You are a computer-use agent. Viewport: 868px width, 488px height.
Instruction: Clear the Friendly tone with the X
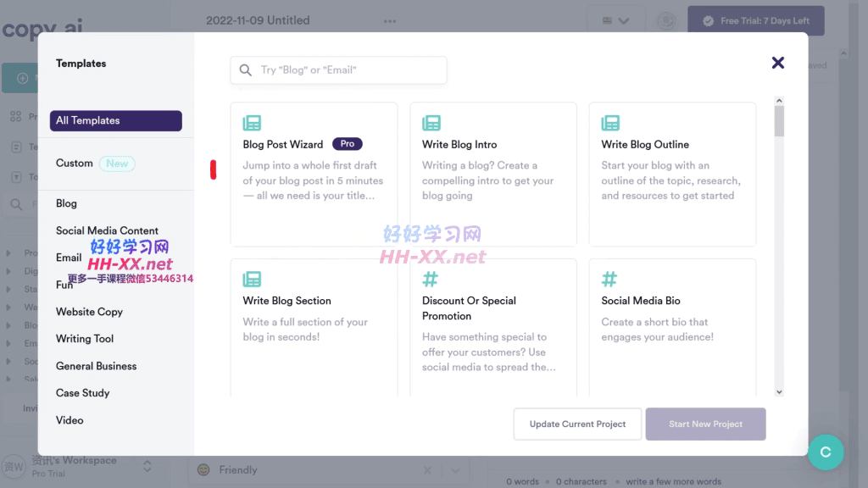(427, 470)
